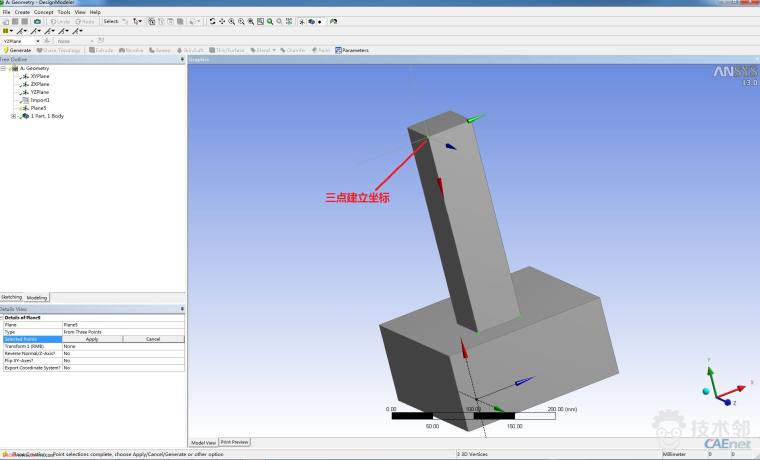Click the Import1 feature icon in tree
This screenshot has height=460, width=760.
click(25, 100)
